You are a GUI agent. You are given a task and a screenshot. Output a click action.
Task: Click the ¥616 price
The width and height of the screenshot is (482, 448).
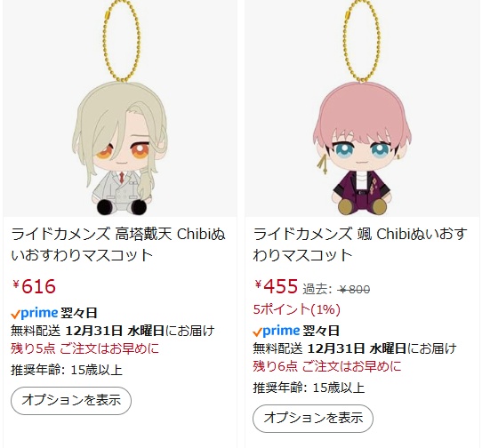click(x=34, y=286)
